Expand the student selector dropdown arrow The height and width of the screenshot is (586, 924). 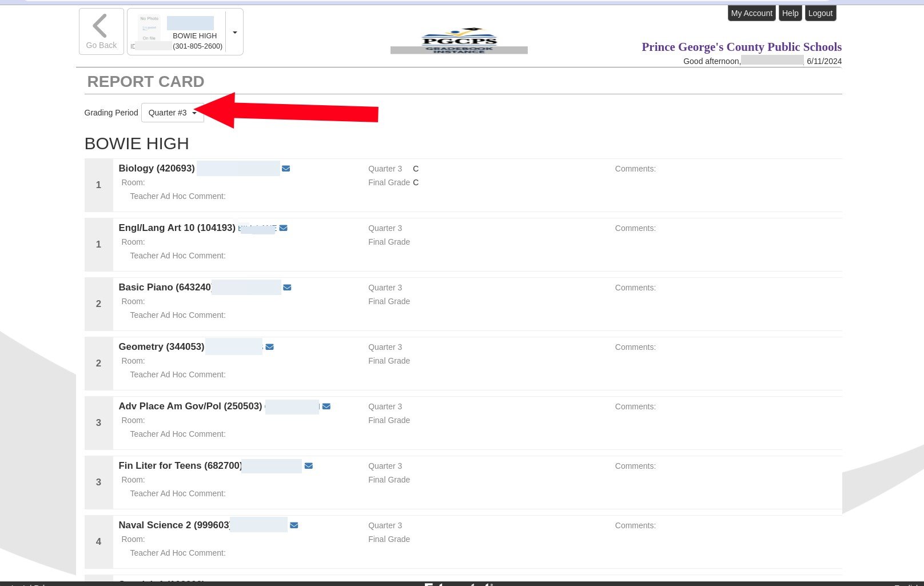235,33
